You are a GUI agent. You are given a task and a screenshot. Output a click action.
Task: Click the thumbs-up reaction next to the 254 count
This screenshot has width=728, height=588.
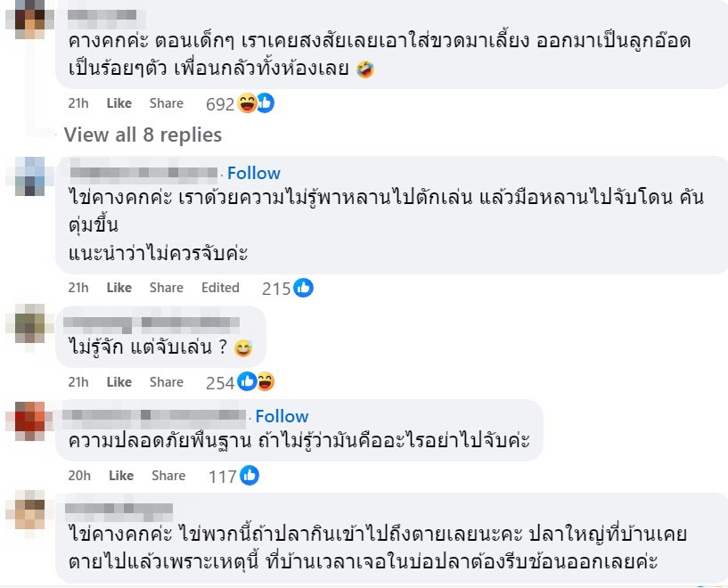point(246,381)
